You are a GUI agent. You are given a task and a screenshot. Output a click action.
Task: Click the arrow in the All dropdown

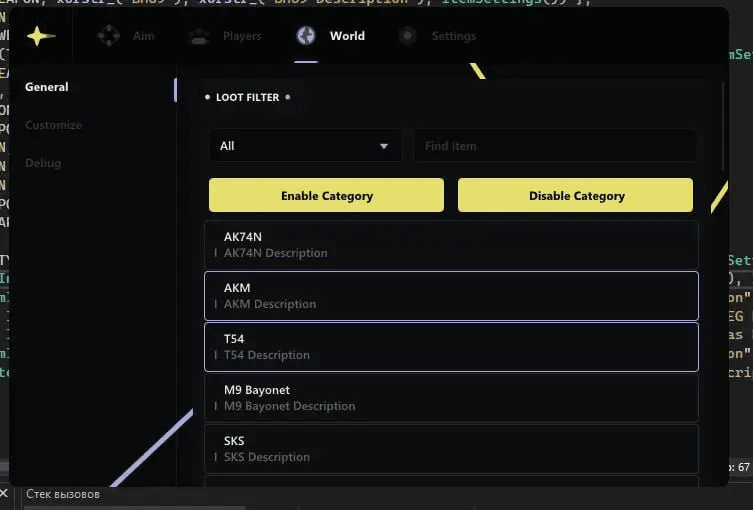click(384, 146)
